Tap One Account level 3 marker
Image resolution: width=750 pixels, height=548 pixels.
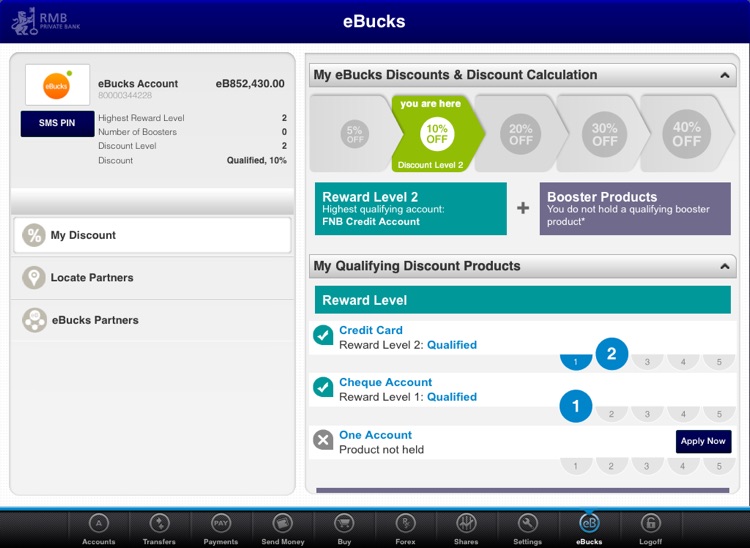[x=647, y=466]
